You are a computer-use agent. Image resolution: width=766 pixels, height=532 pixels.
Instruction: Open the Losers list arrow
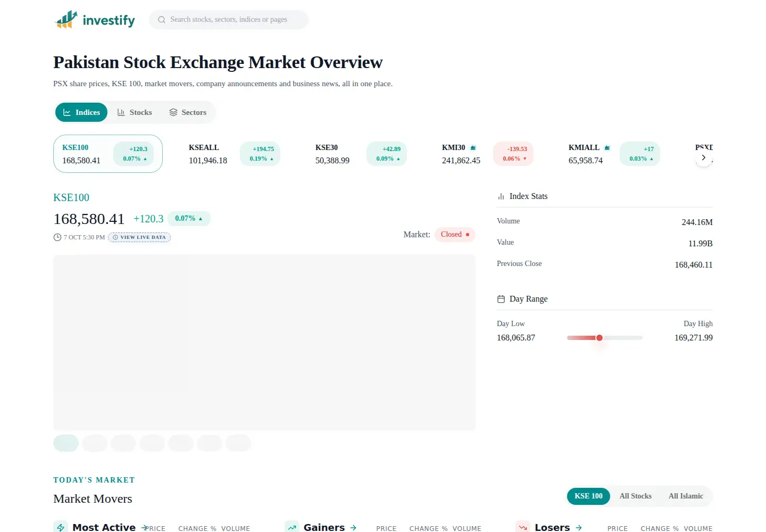(x=579, y=528)
